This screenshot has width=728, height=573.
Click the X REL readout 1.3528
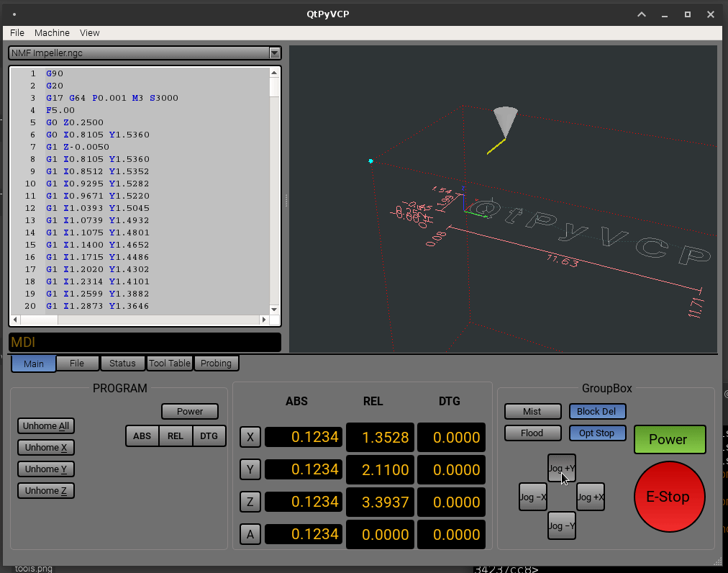coord(381,437)
